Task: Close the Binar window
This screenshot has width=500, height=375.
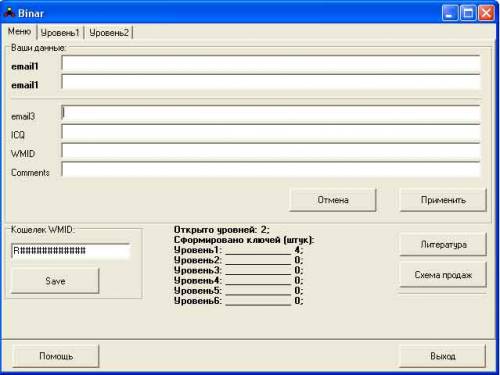Action: click(486, 13)
